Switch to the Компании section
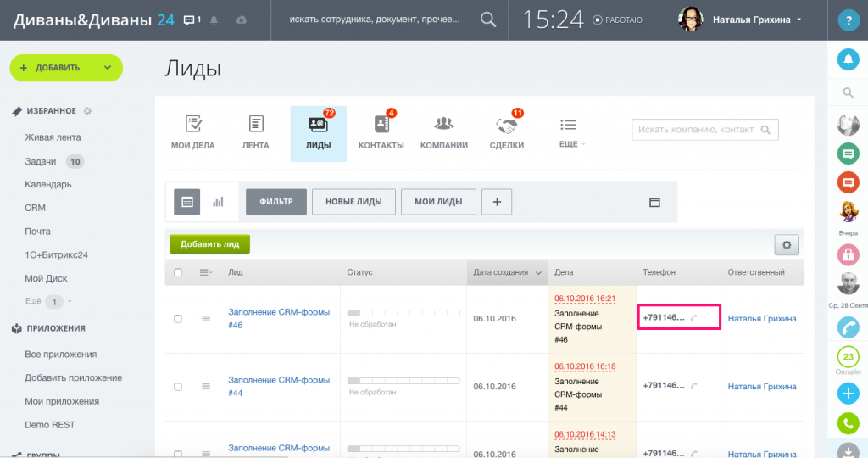 444,133
